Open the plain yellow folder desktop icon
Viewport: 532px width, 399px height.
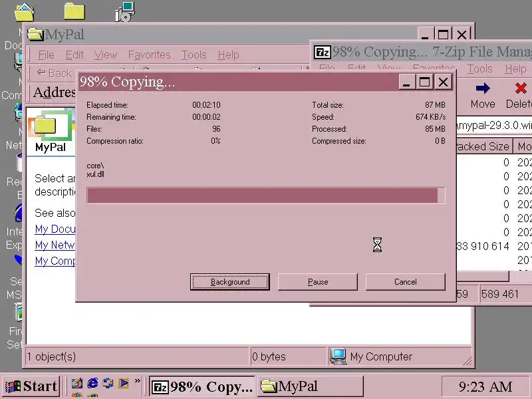tap(74, 11)
